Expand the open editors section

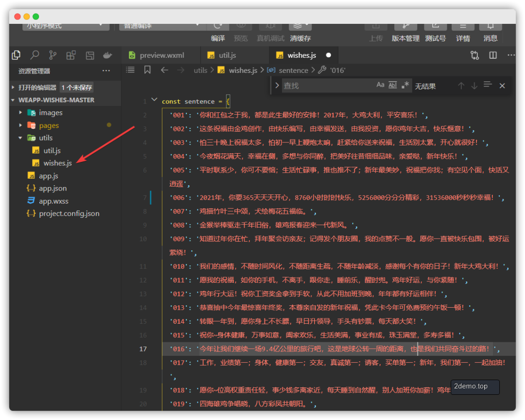[13, 87]
